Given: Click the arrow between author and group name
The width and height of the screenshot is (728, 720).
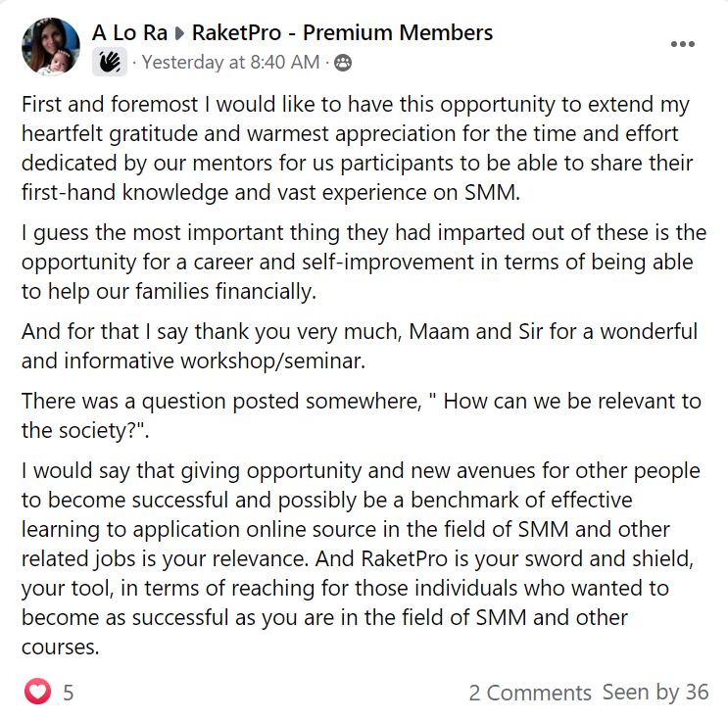Looking at the screenshot, I should click(x=179, y=33).
